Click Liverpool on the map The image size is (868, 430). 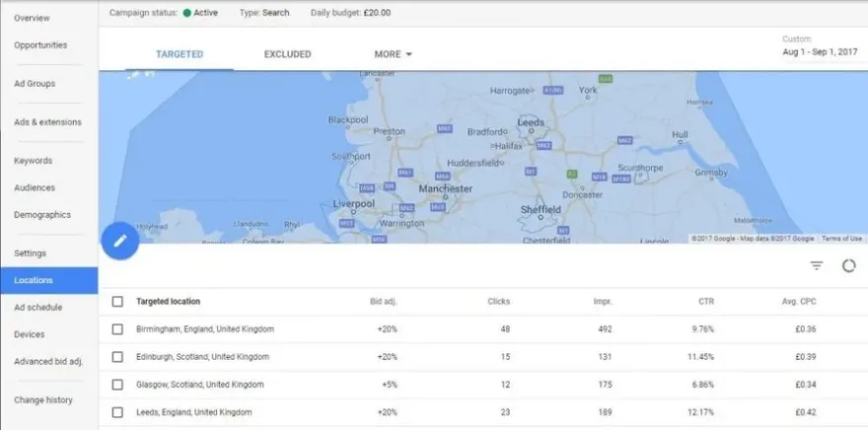(x=354, y=204)
